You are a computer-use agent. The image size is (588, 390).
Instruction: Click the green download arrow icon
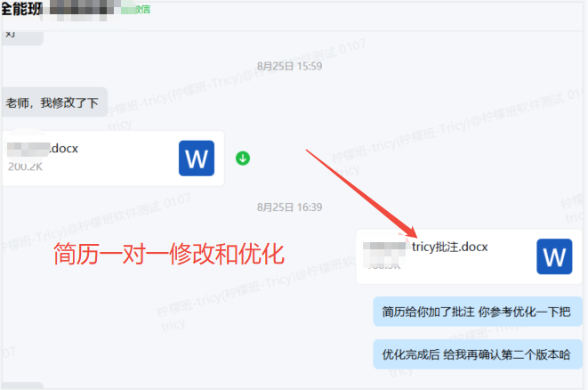[243, 158]
